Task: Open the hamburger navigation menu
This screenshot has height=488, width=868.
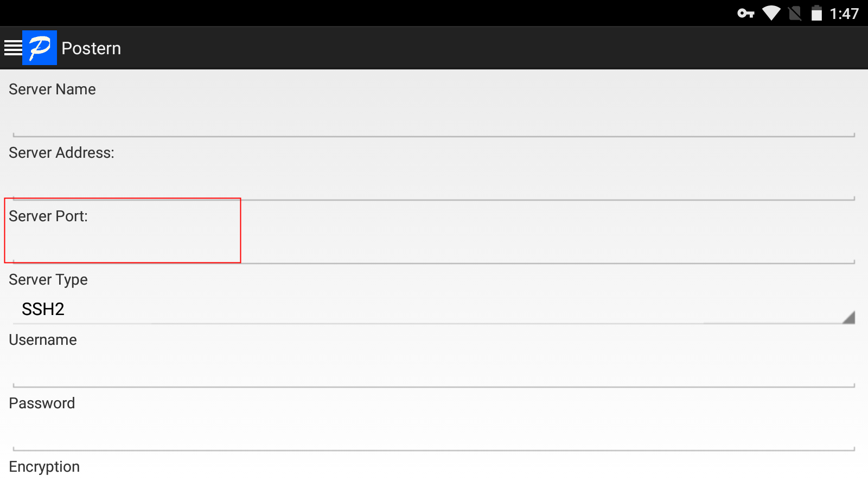Action: click(12, 48)
